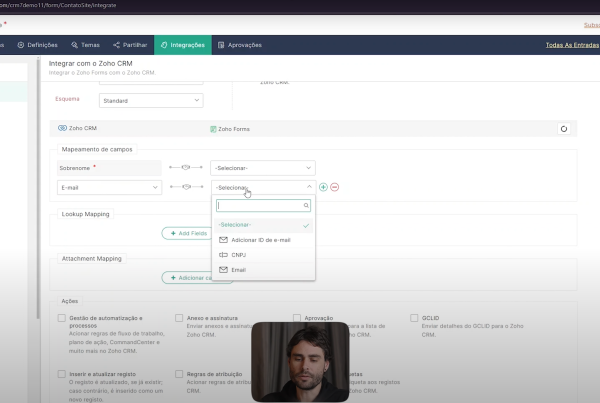Open the Esquema Standard dropdown
Viewport: 600px width, 403px height.
pyautogui.click(x=150, y=100)
